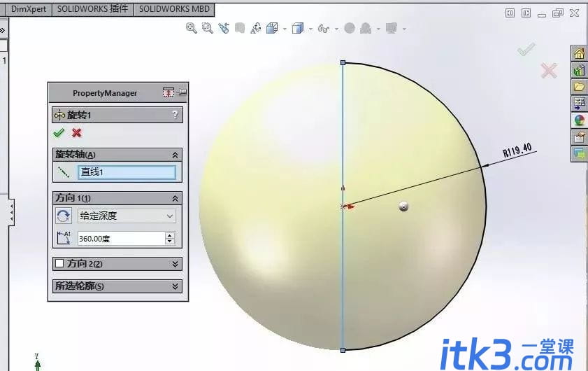Increase angle with the up spinner
Viewport: 588px width, 371px height.
tap(170, 235)
